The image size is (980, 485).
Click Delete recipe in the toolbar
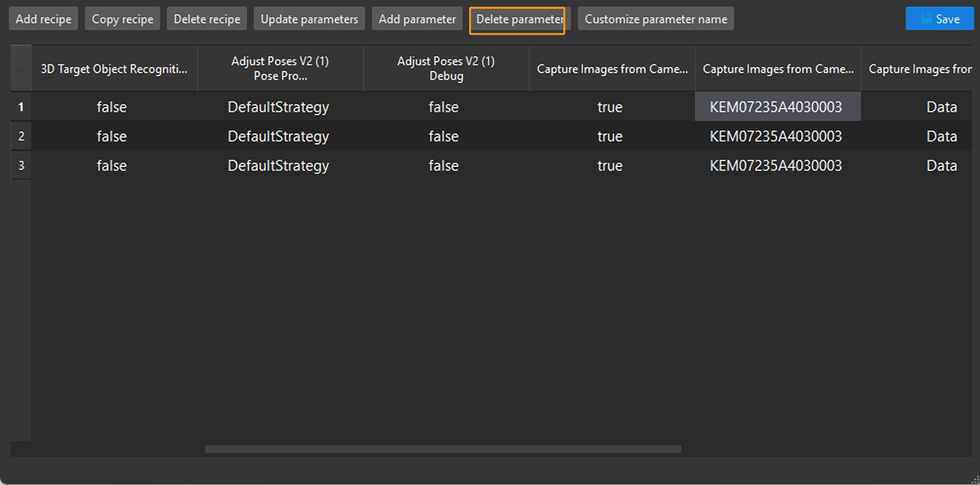(206, 18)
